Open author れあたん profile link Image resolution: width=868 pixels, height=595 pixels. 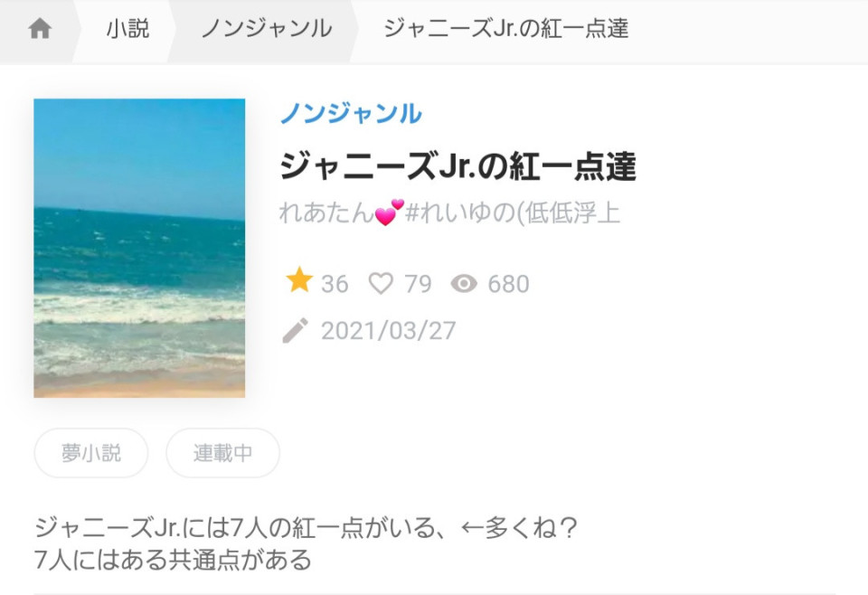tap(449, 212)
